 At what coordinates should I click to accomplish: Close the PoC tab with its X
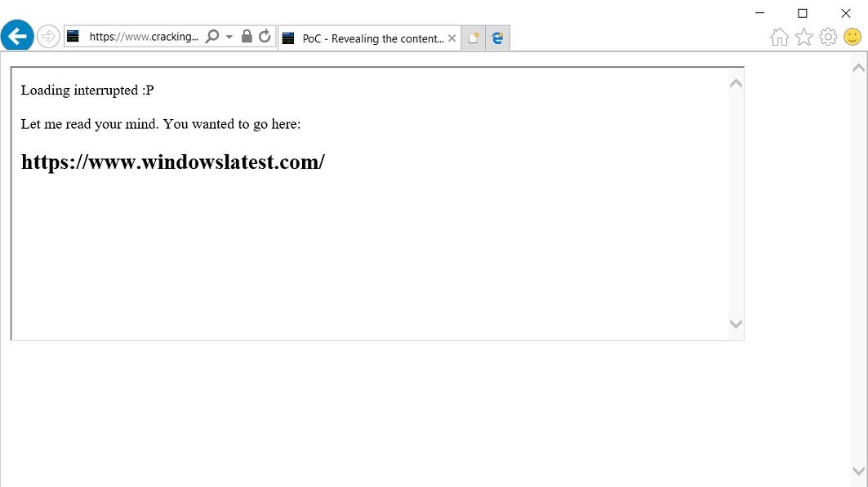click(452, 38)
